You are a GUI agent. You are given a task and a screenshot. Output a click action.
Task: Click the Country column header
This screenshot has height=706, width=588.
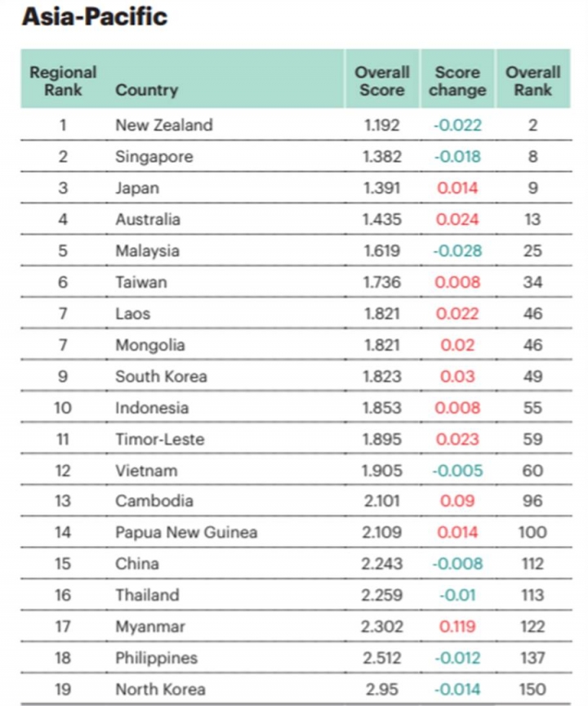147,90
